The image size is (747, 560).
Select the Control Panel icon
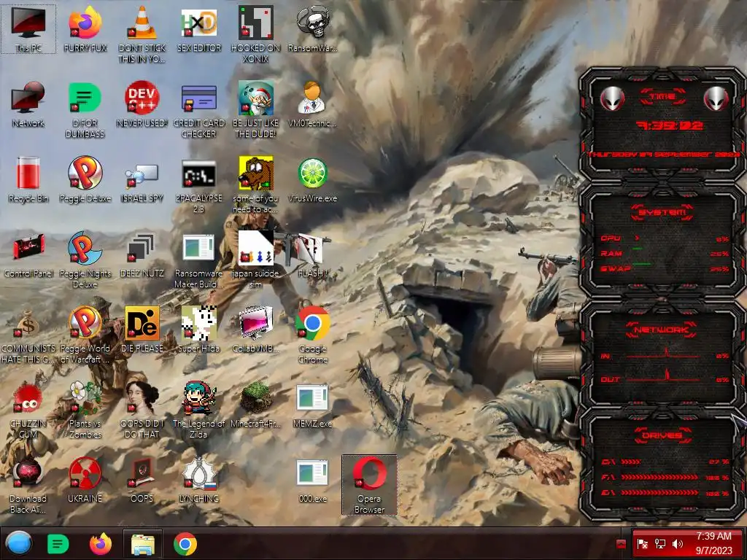[28, 255]
